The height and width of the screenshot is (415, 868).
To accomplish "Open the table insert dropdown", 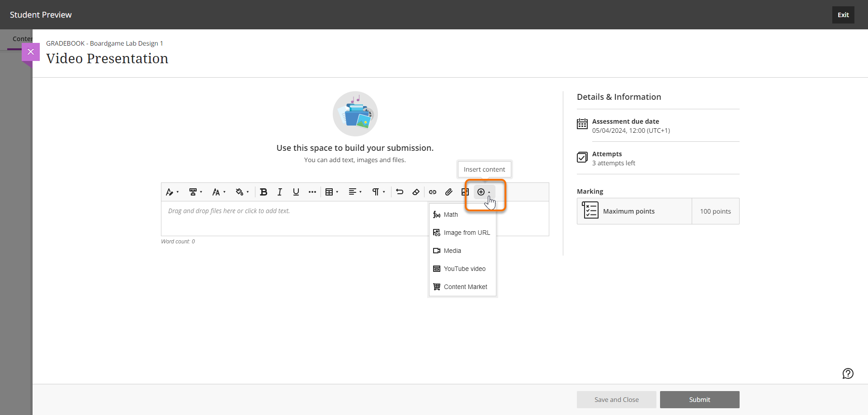I will pos(332,192).
